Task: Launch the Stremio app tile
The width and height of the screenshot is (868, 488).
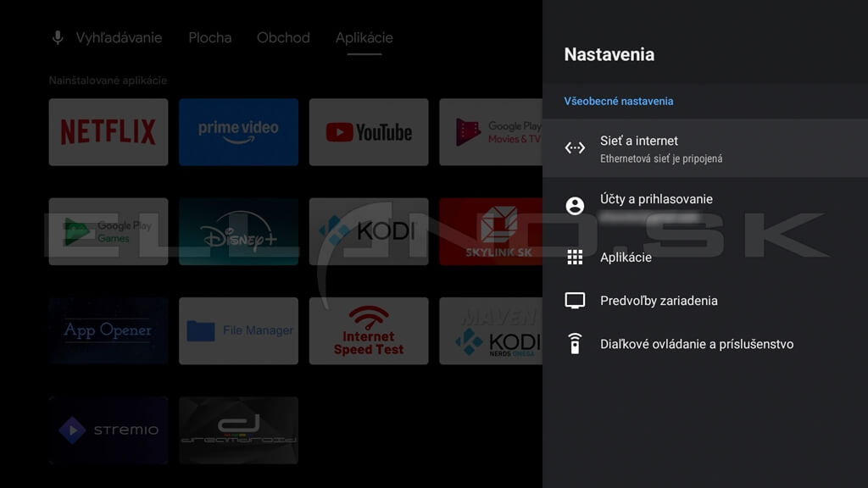Action: tap(108, 430)
